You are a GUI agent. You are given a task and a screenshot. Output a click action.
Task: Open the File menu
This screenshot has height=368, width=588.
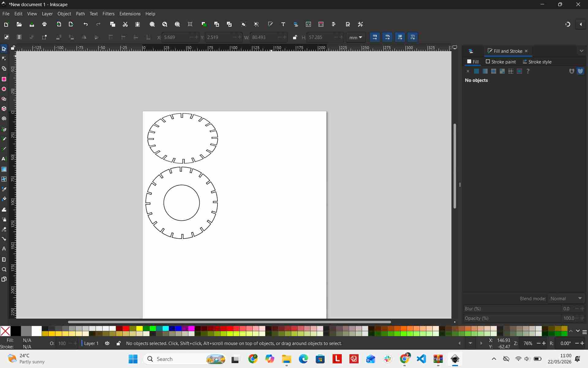6,14
